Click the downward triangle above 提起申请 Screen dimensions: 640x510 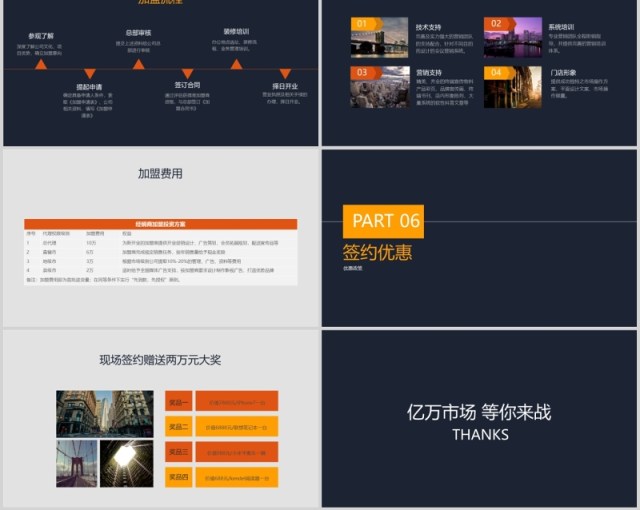90,74
